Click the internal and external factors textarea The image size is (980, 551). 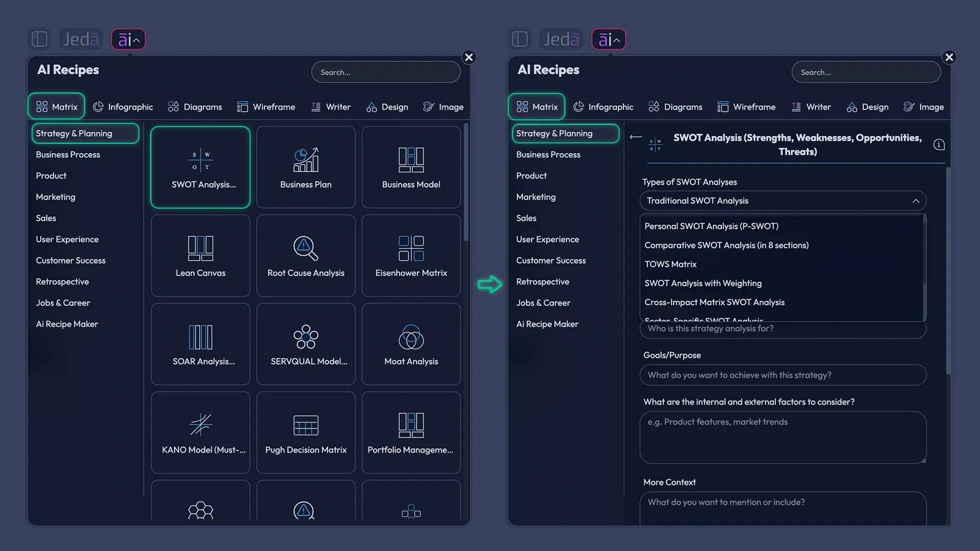pos(783,438)
